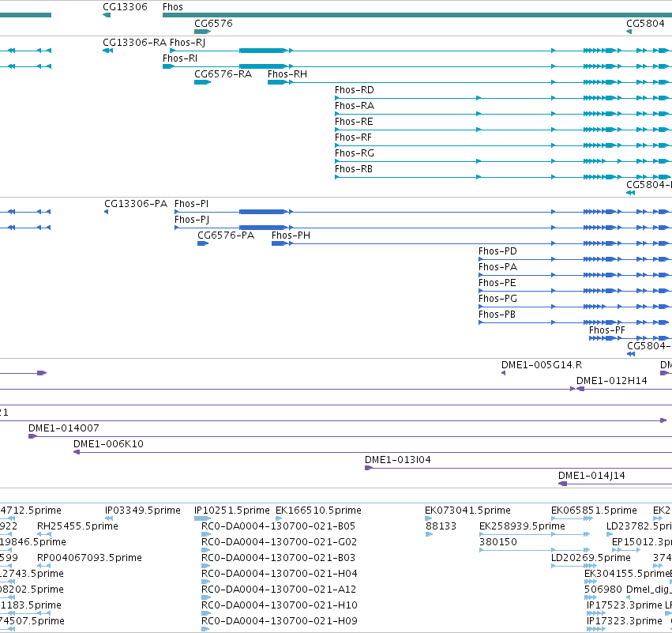Select RC0-DA0004-130700-021-B03 label
Viewport: 672px width, 633px height.
point(278,559)
